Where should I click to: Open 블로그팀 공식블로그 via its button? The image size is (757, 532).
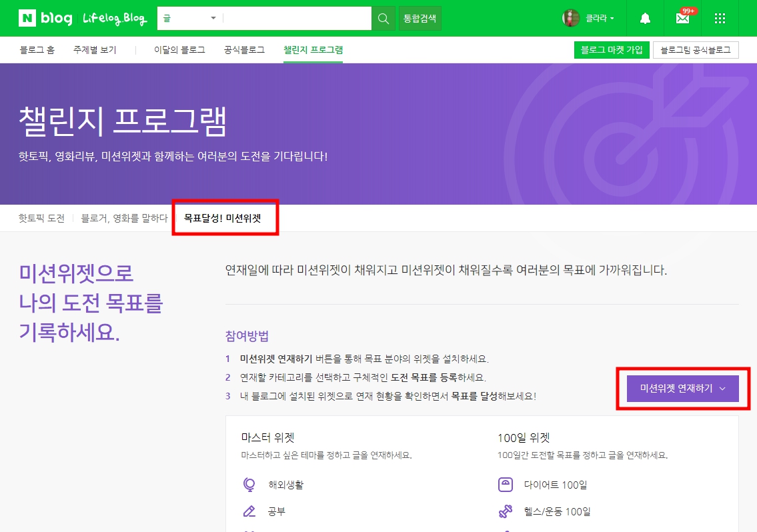[x=696, y=49]
